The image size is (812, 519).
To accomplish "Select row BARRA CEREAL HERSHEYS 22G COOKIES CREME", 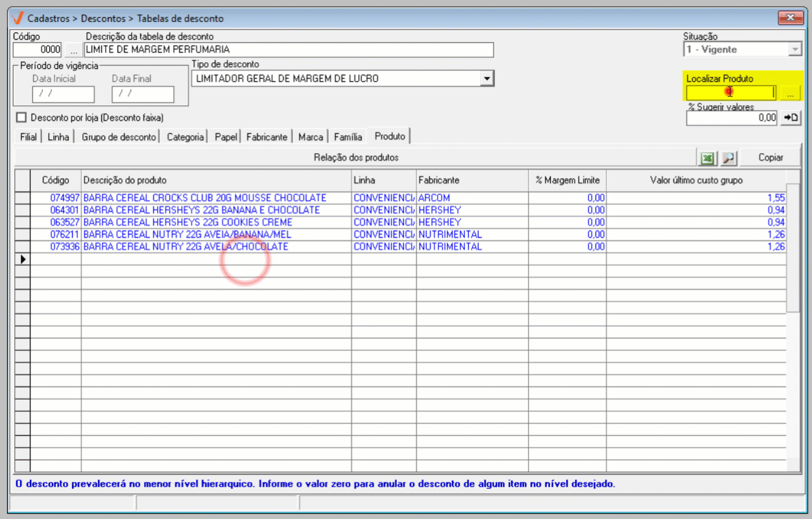I will pos(188,223).
